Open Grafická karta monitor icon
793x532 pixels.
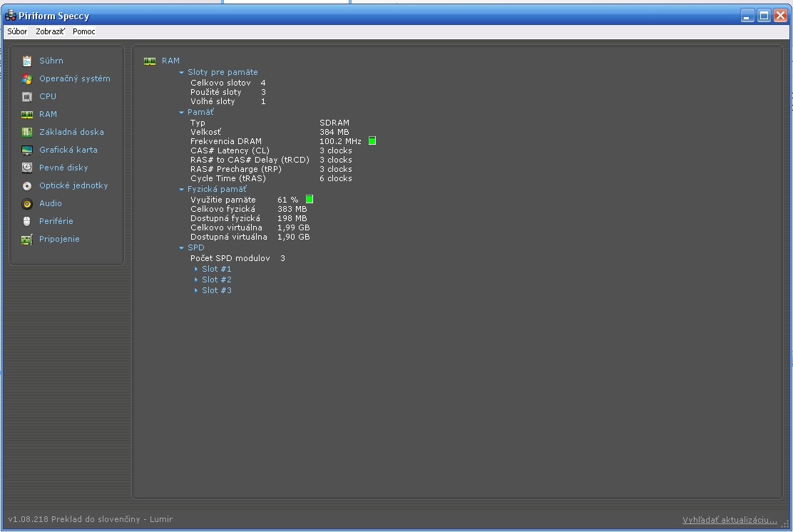pos(27,150)
